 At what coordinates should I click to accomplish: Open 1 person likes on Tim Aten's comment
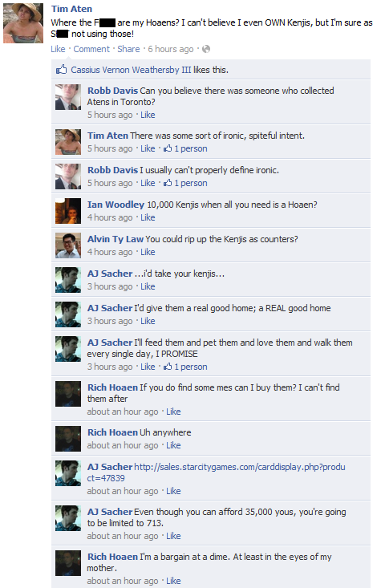185,148
